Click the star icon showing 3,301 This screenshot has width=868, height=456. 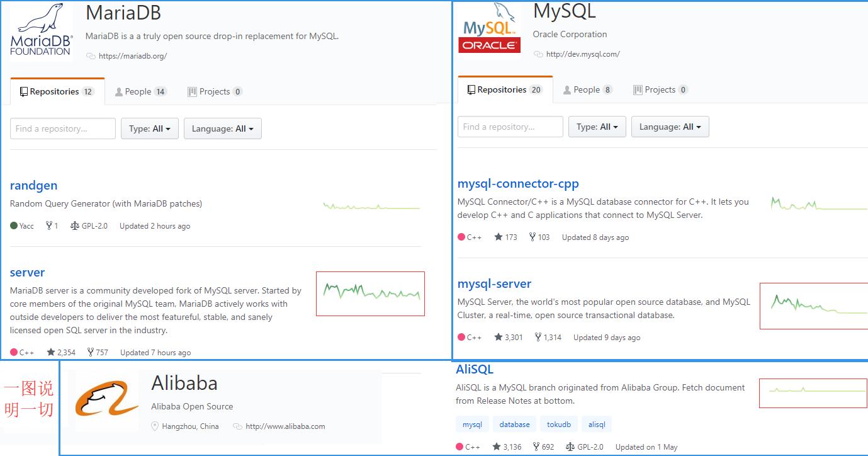tap(499, 337)
